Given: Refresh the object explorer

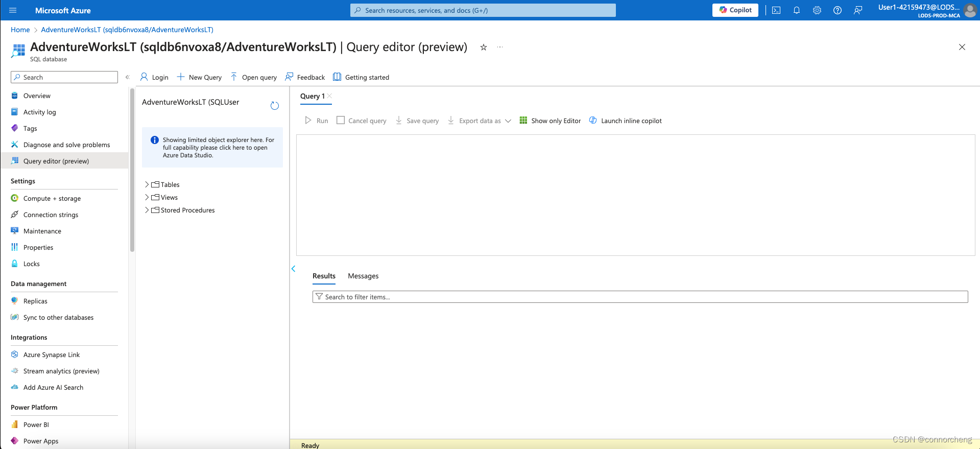Looking at the screenshot, I should 275,106.
